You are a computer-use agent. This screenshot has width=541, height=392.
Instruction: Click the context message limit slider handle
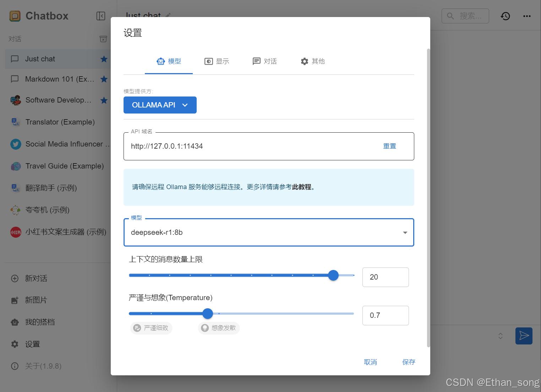tap(333, 275)
